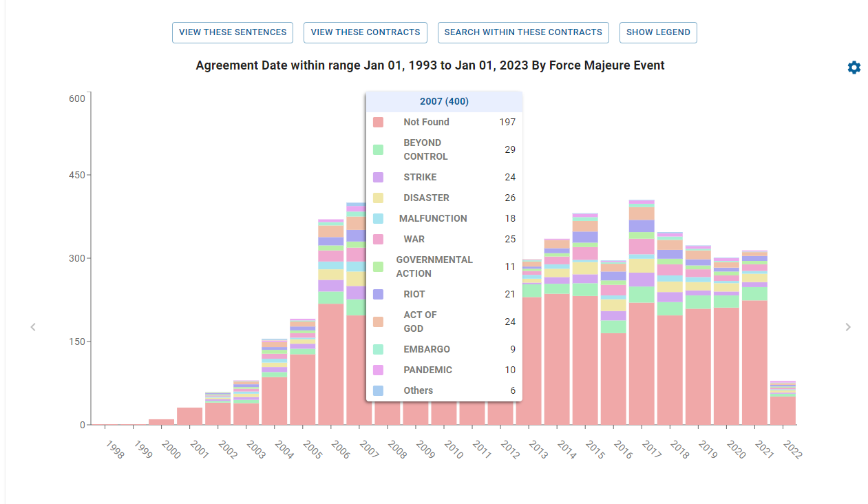The image size is (868, 504).
Task: Select the MALFUNCTION count "18"
Action: pos(510,218)
